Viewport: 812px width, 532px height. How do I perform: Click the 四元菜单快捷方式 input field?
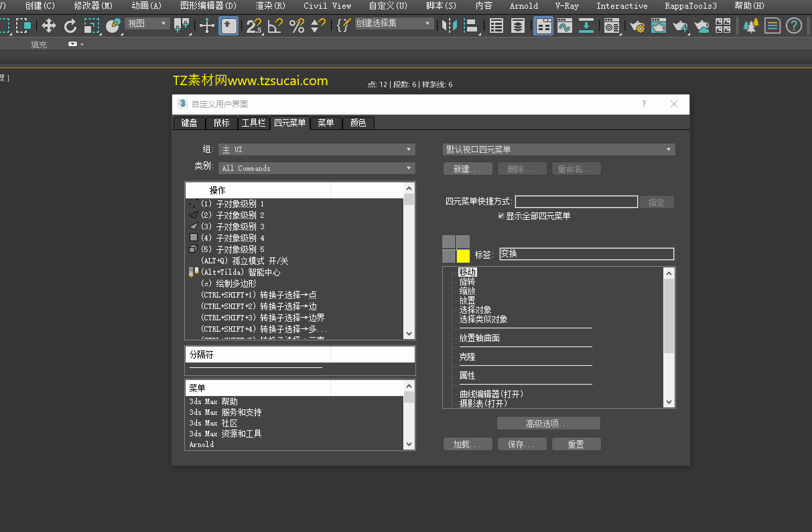click(576, 202)
